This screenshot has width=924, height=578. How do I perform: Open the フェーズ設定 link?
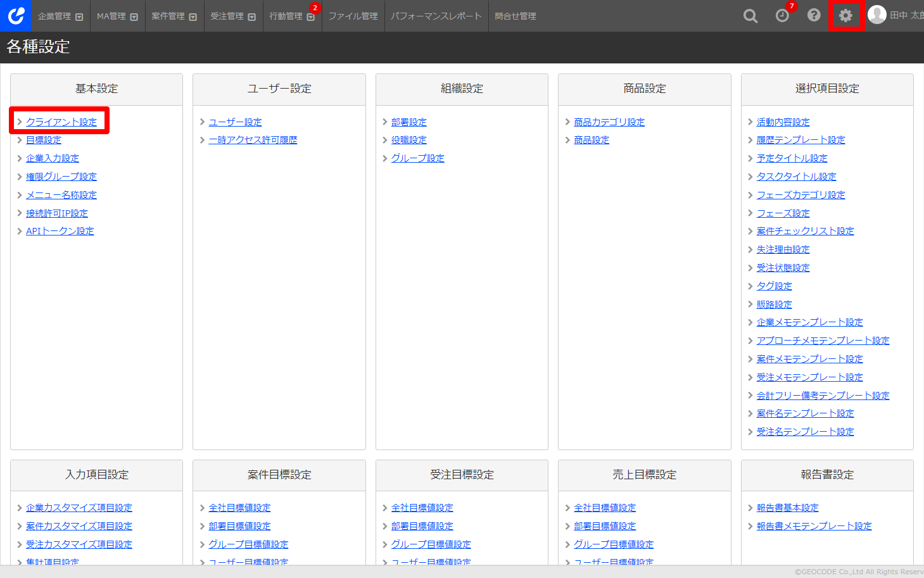(783, 213)
